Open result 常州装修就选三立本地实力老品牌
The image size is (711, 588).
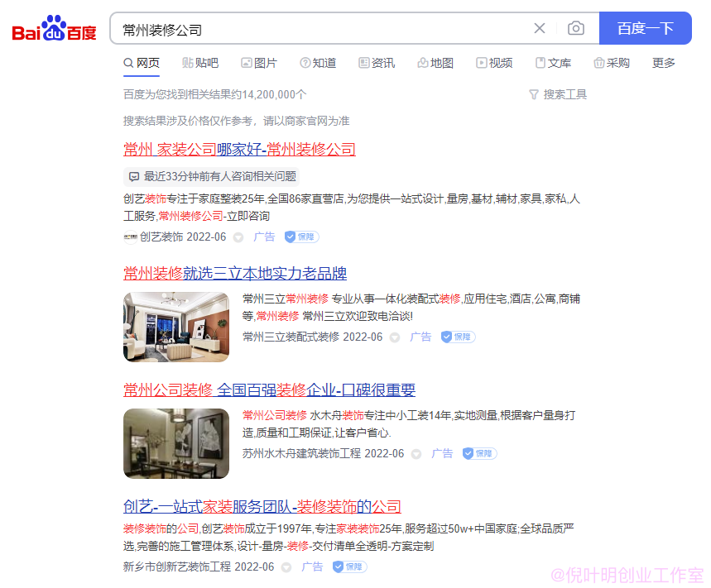coord(235,273)
